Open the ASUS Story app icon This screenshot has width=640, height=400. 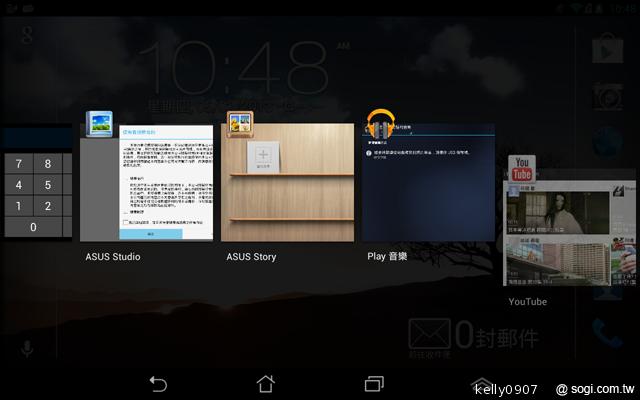(240, 124)
